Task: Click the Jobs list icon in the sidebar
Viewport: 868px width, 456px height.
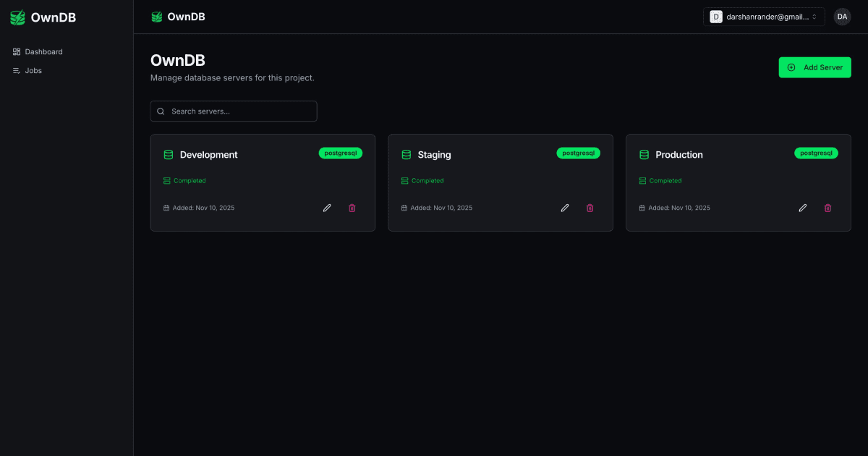Action: click(x=15, y=70)
